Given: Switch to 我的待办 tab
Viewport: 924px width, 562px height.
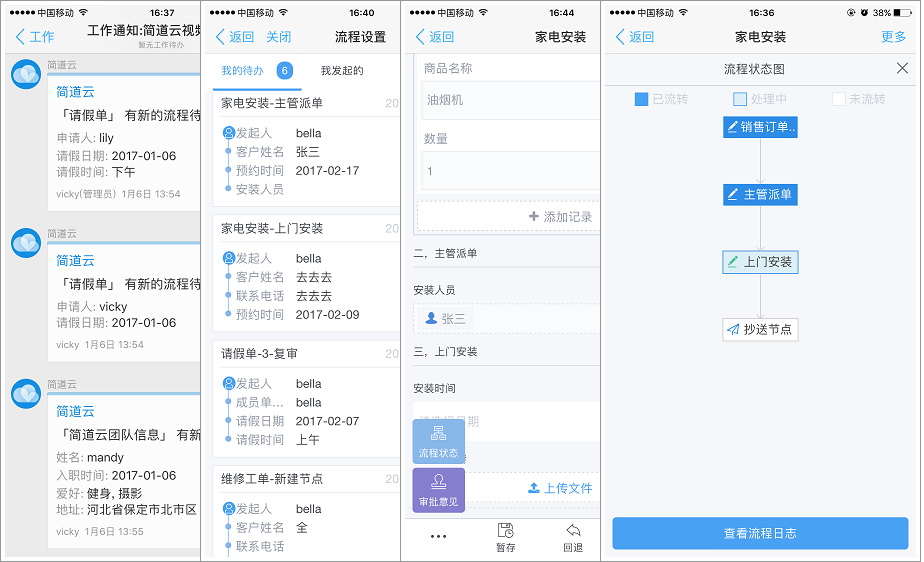Looking at the screenshot, I should (243, 71).
